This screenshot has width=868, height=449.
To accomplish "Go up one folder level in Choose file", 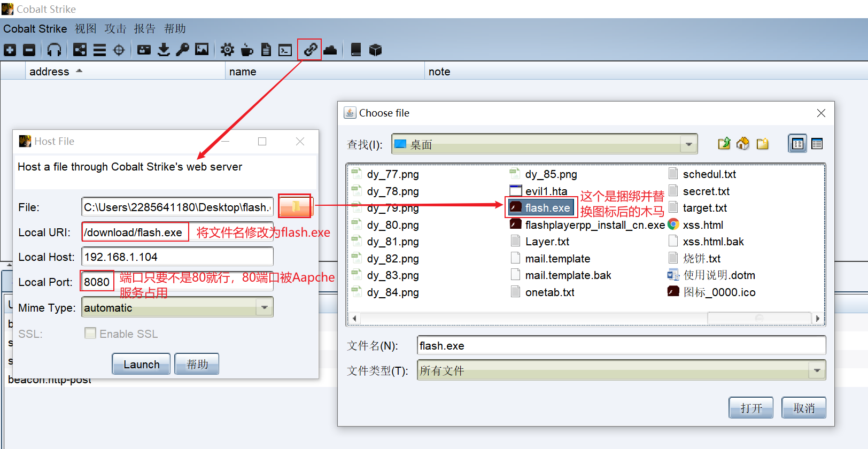I will [724, 144].
